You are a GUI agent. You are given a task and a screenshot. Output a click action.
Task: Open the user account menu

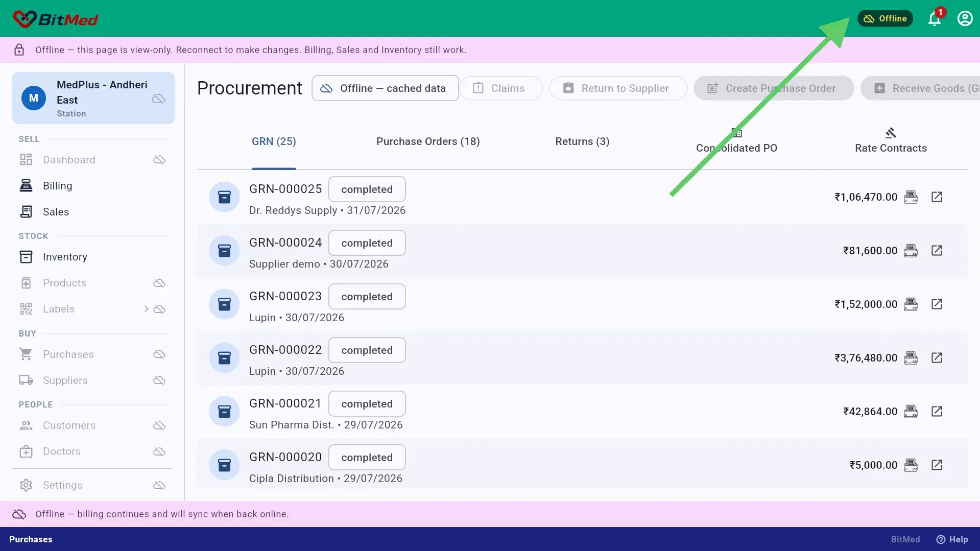965,19
